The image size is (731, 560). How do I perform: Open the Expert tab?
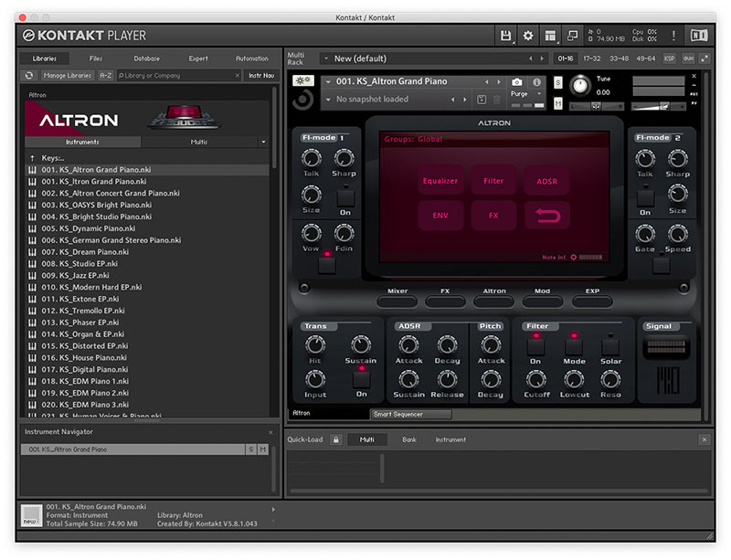pos(198,58)
